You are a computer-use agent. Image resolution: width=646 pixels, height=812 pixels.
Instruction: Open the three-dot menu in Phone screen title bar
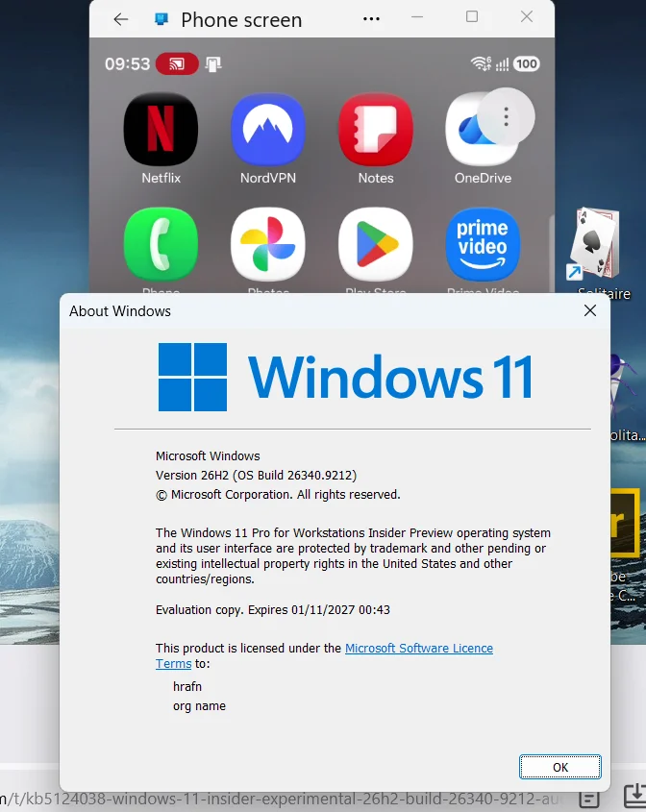click(371, 19)
